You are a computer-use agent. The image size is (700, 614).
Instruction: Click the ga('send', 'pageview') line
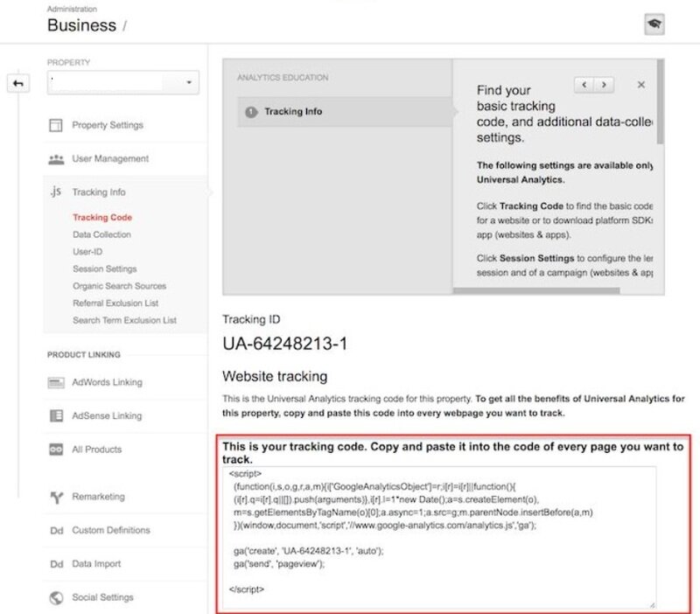click(x=279, y=564)
